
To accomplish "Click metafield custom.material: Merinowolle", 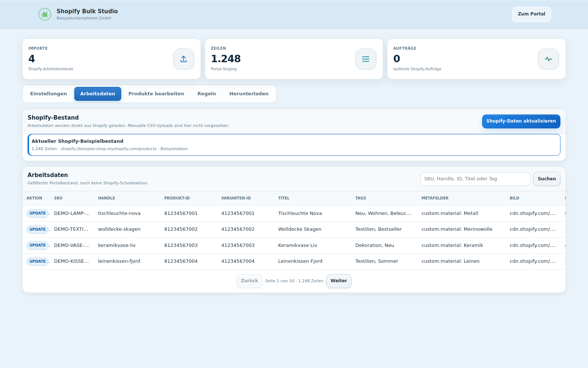I will (x=457, y=229).
